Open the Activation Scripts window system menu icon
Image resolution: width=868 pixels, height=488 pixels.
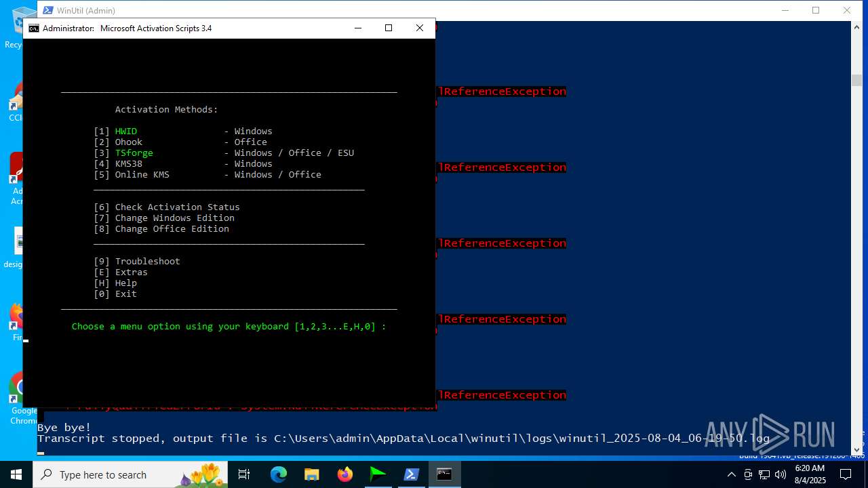(33, 28)
